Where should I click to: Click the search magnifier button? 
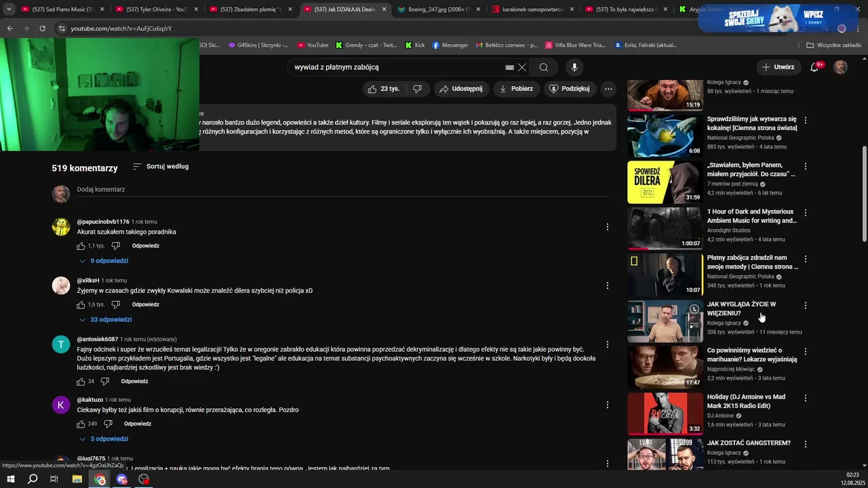click(543, 67)
